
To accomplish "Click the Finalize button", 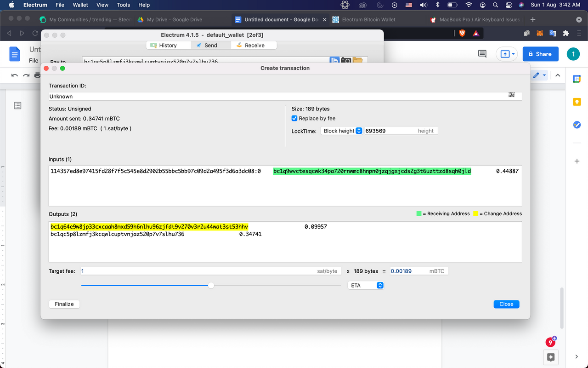I will [x=64, y=304].
